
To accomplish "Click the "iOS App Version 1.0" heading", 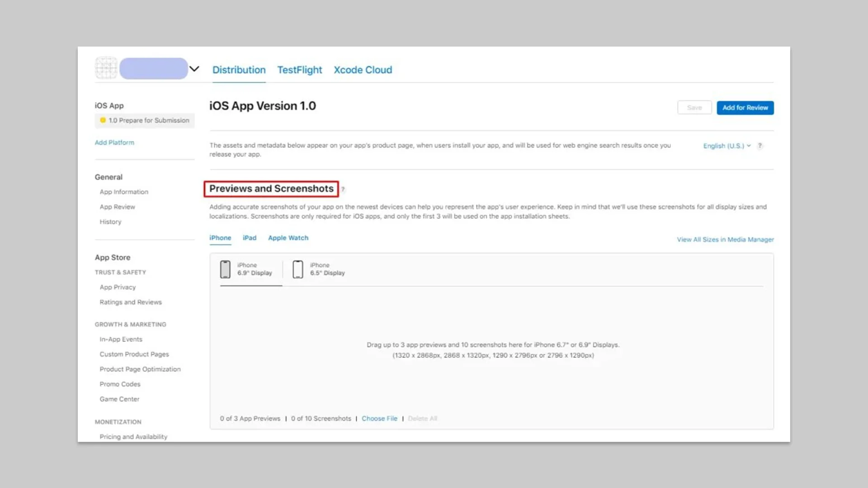I will pos(263,106).
